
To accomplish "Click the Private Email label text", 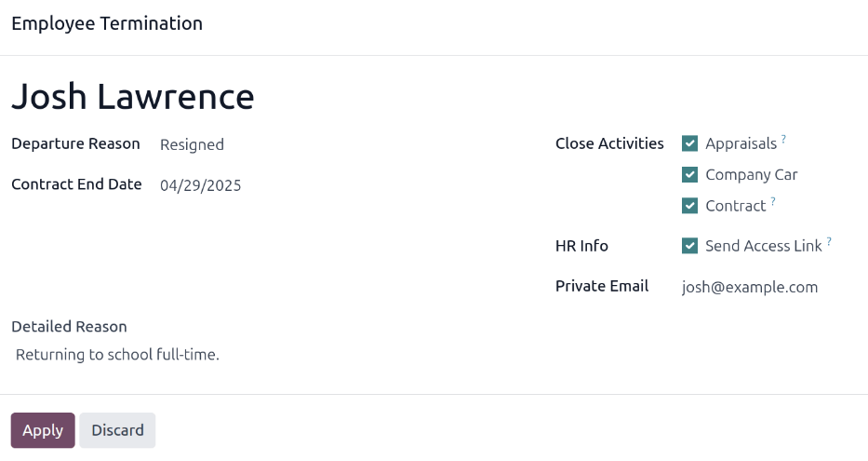I will [x=602, y=286].
